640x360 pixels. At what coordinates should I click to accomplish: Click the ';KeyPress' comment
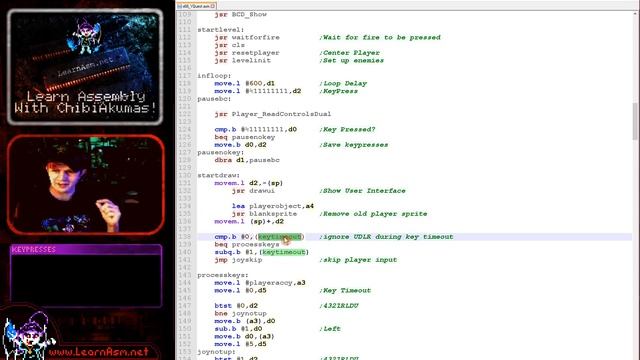[338, 91]
